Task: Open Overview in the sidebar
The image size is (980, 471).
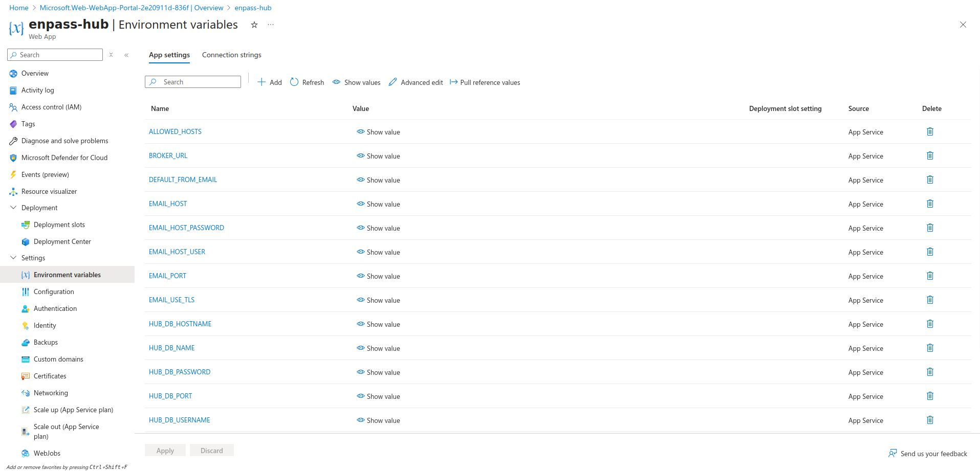Action: [35, 74]
